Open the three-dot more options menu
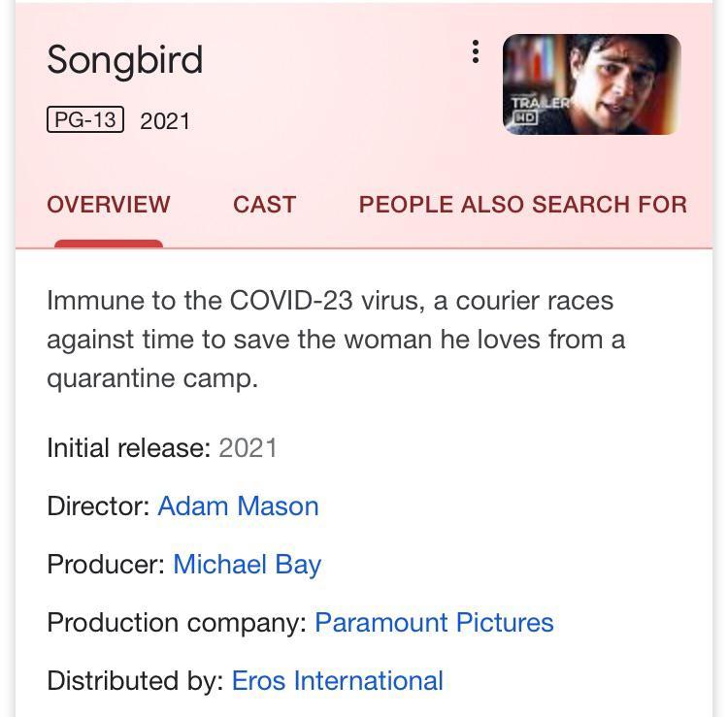This screenshot has height=717, width=728. click(475, 52)
